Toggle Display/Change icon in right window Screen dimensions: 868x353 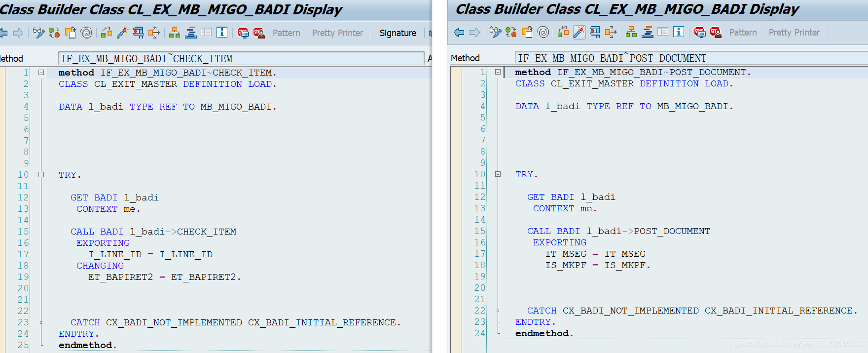[x=495, y=33]
